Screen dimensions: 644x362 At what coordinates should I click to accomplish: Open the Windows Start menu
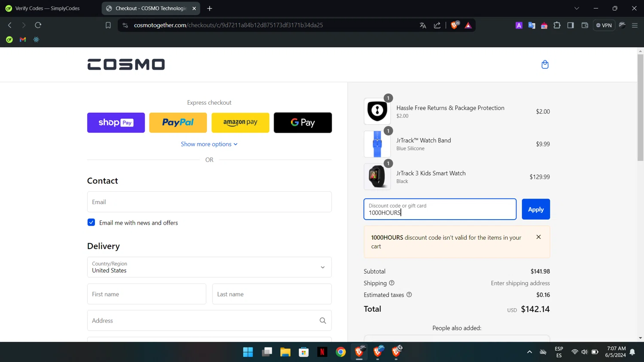point(248,352)
